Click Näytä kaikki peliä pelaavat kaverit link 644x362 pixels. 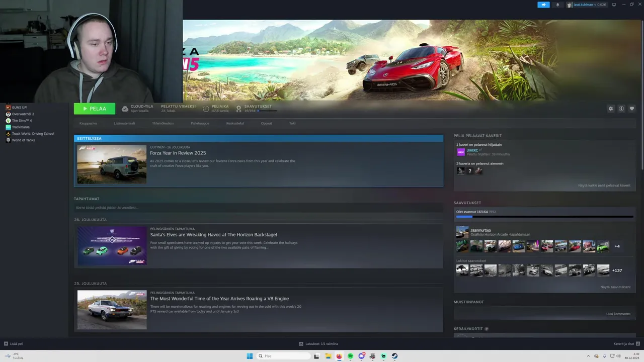604,186
